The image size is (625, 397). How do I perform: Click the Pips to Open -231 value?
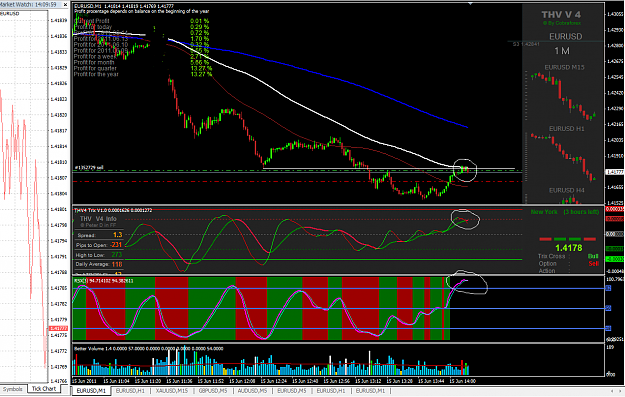(x=116, y=245)
